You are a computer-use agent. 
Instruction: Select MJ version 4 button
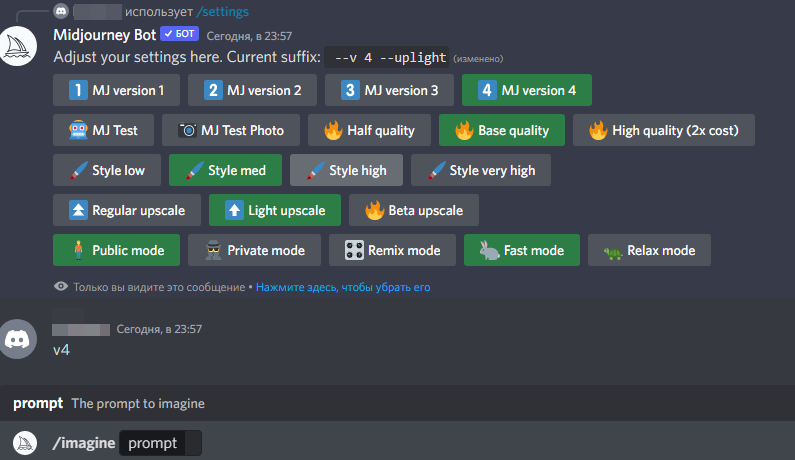[x=526, y=90]
